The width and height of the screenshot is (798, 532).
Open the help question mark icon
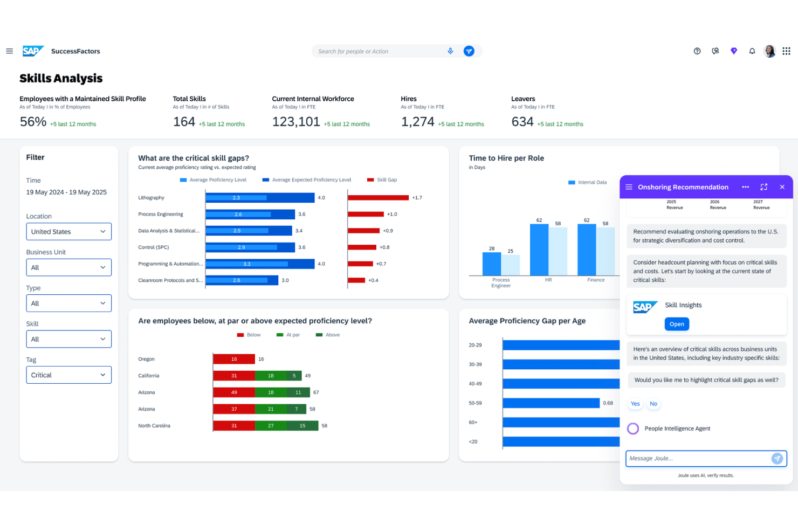697,51
